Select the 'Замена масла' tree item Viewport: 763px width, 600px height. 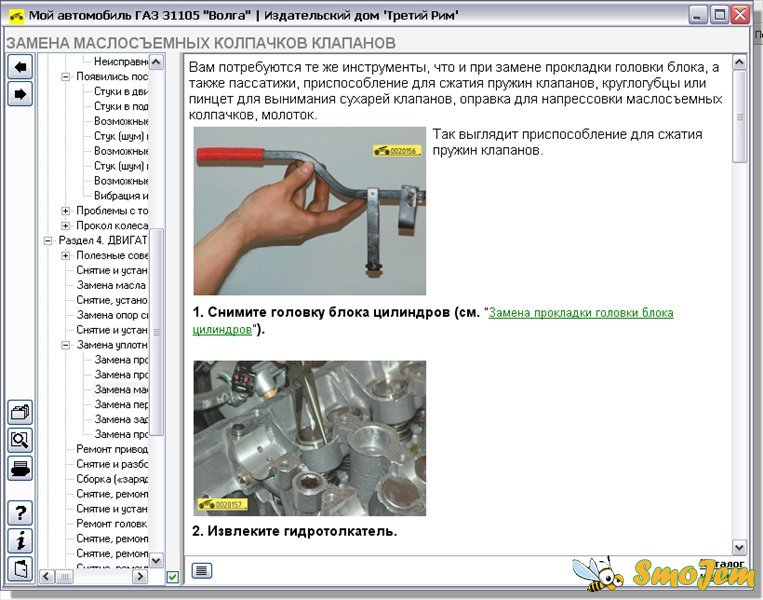[x=111, y=285]
